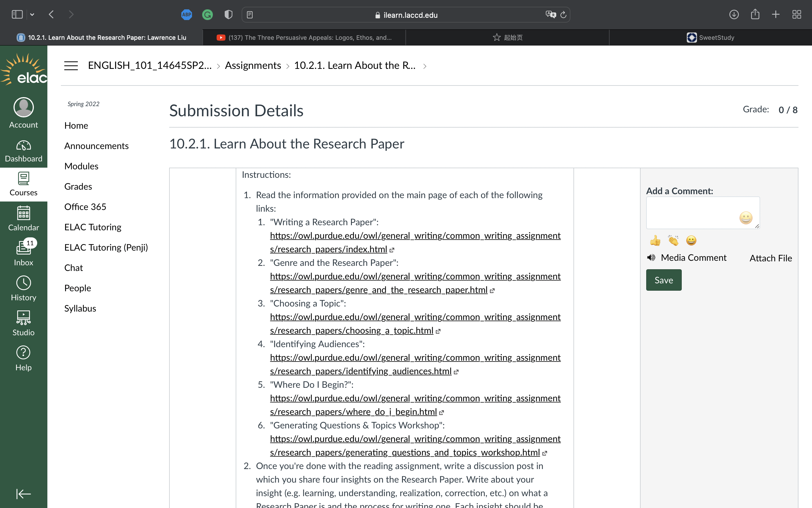The height and width of the screenshot is (508, 812).
Task: Click the translate page icon
Action: [x=551, y=14]
